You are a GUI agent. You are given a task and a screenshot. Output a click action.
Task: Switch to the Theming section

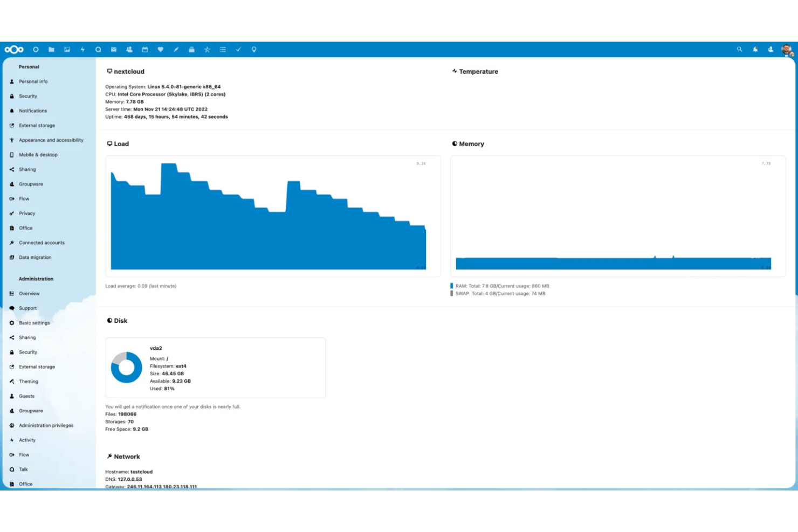pyautogui.click(x=27, y=381)
